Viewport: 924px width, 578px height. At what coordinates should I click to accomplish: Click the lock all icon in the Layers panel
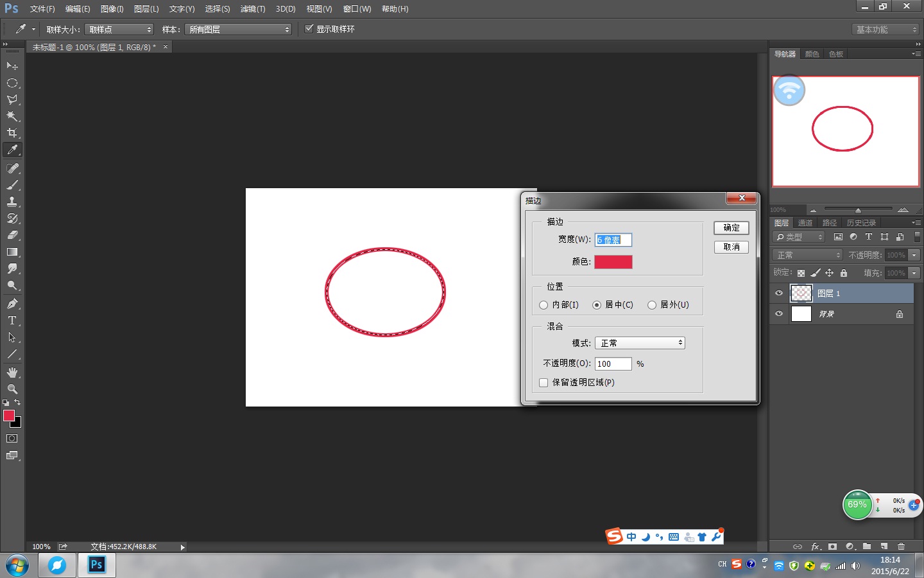[x=844, y=273]
